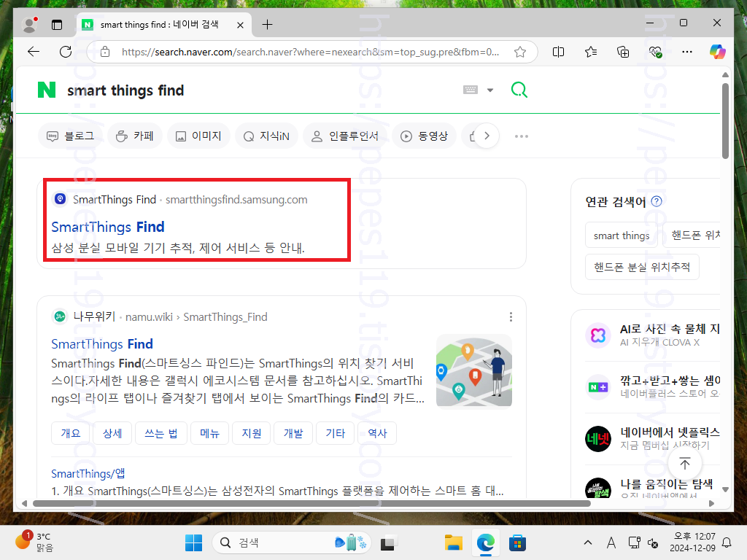Open the 기타 section button
This screenshot has width=747, height=560.
(336, 433)
